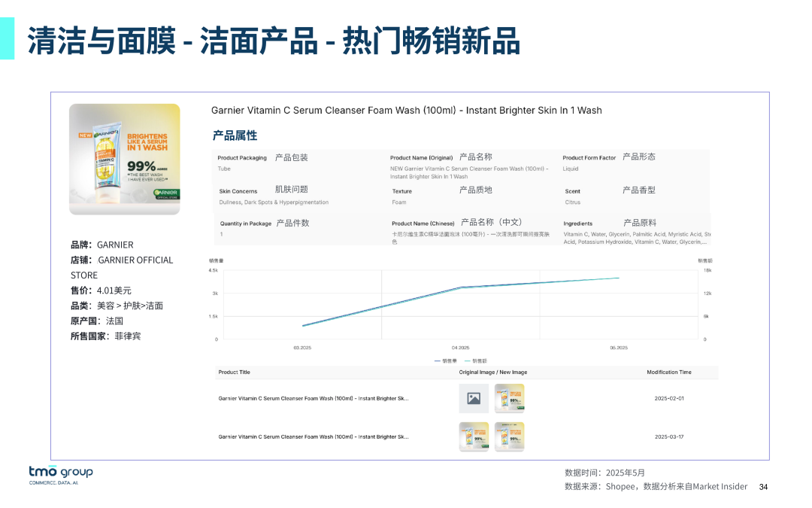
Task: Click the 店铺: GARNIER OFFICIAL STORE line
Action: point(122,267)
